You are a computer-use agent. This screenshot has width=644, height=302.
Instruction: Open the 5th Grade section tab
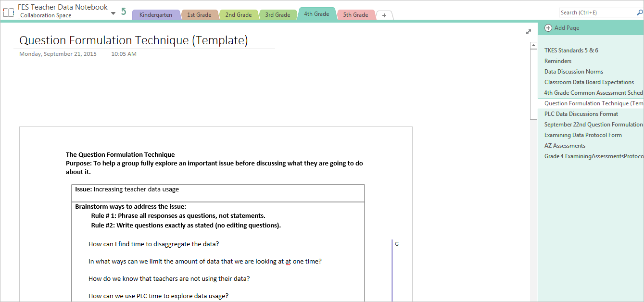pos(355,15)
